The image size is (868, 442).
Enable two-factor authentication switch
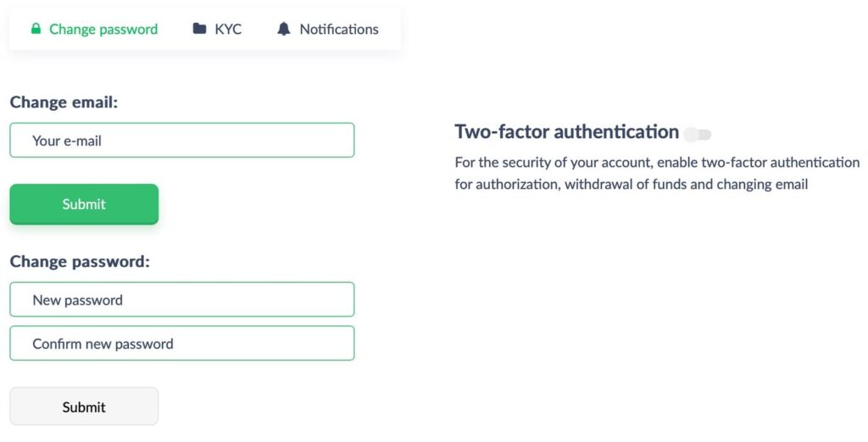click(x=698, y=134)
